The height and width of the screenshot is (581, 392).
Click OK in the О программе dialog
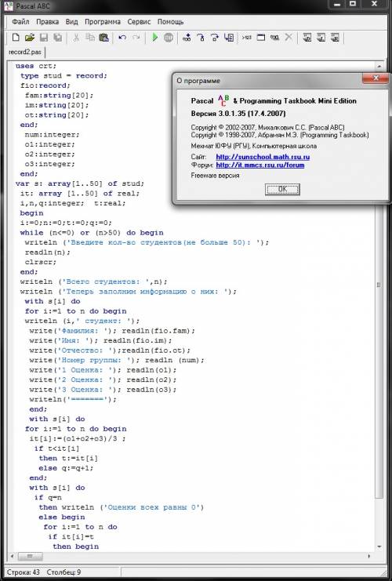[x=282, y=189]
